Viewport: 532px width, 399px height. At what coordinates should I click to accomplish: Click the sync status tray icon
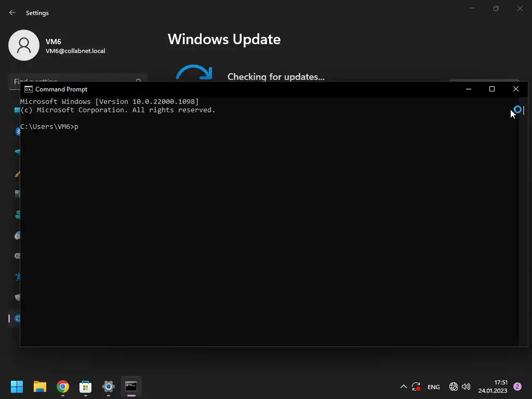point(416,387)
